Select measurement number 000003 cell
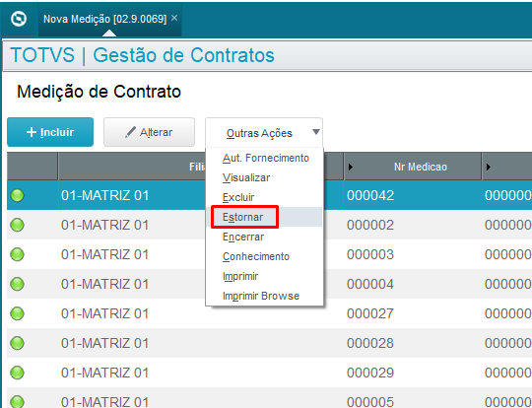 413,254
